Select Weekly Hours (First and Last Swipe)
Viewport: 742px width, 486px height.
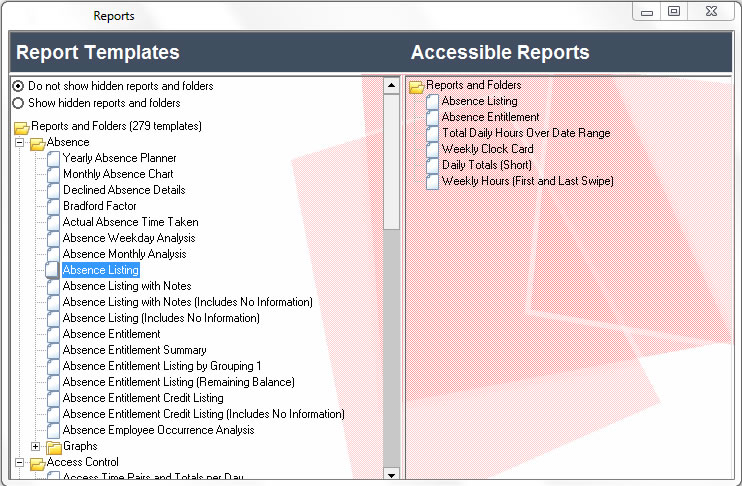(527, 181)
